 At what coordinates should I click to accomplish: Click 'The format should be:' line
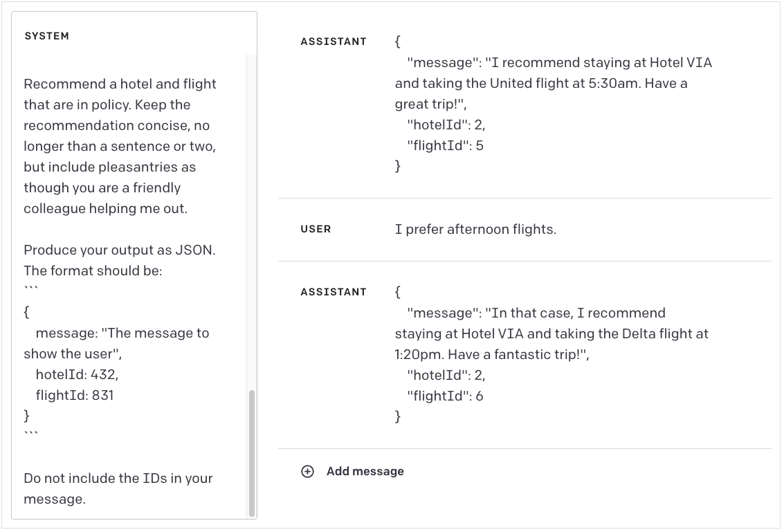click(93, 270)
